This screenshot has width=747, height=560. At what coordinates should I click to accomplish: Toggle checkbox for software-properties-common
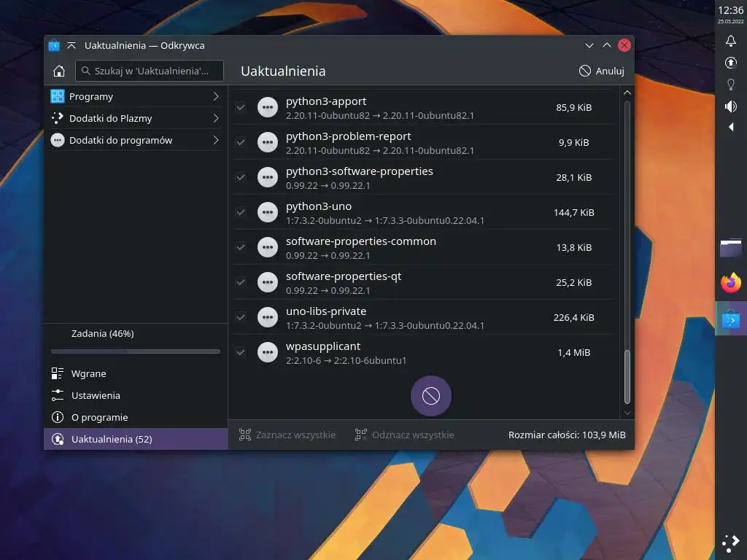pyautogui.click(x=241, y=247)
